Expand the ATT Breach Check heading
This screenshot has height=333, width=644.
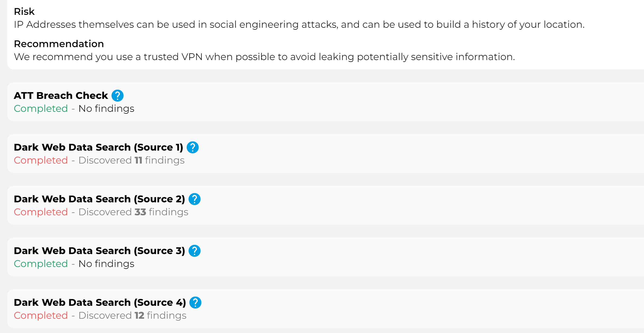pos(61,96)
